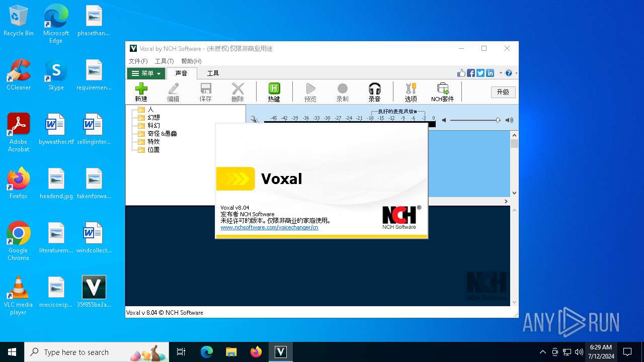Maximize the Voxal window

click(484, 48)
